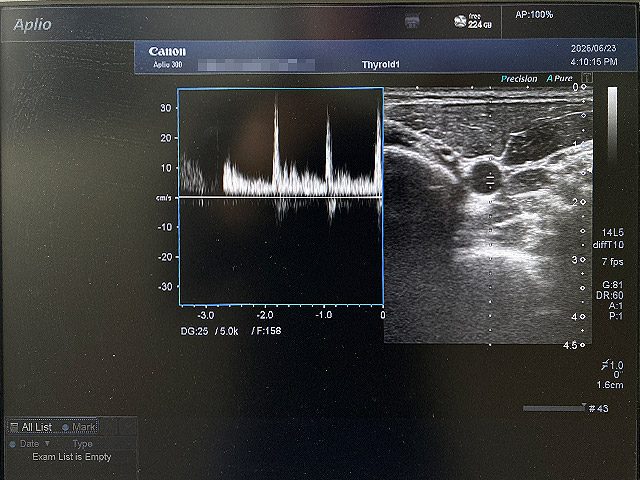Click the 'free 224 GB' storage text
Viewport: 640px width, 480px height.
(480, 21)
